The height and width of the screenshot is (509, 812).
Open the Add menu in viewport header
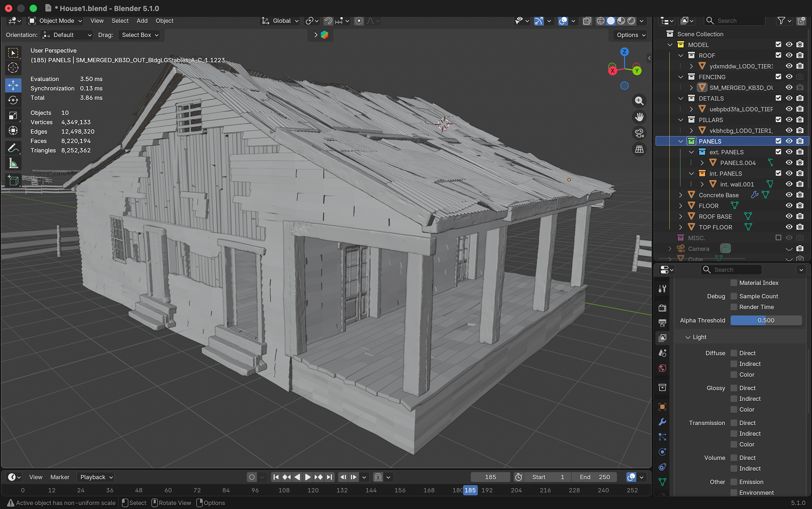[x=142, y=21]
